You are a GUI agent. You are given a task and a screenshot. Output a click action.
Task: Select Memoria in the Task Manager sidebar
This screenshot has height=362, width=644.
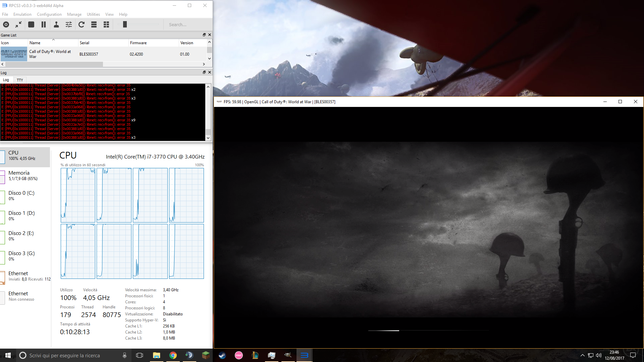coord(19,175)
